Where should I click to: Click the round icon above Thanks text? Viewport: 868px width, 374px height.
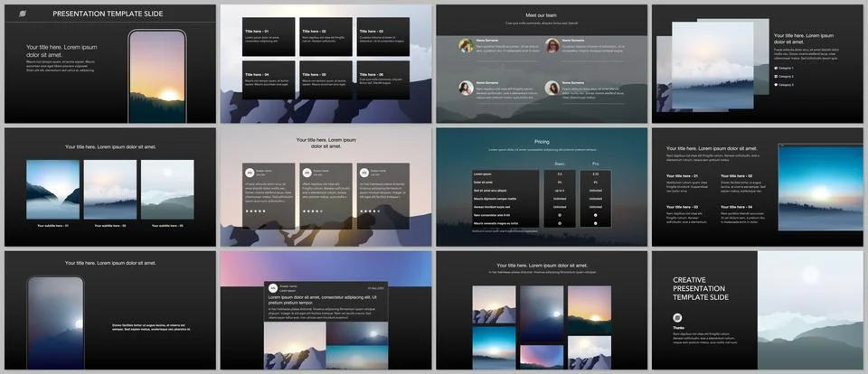tap(677, 318)
